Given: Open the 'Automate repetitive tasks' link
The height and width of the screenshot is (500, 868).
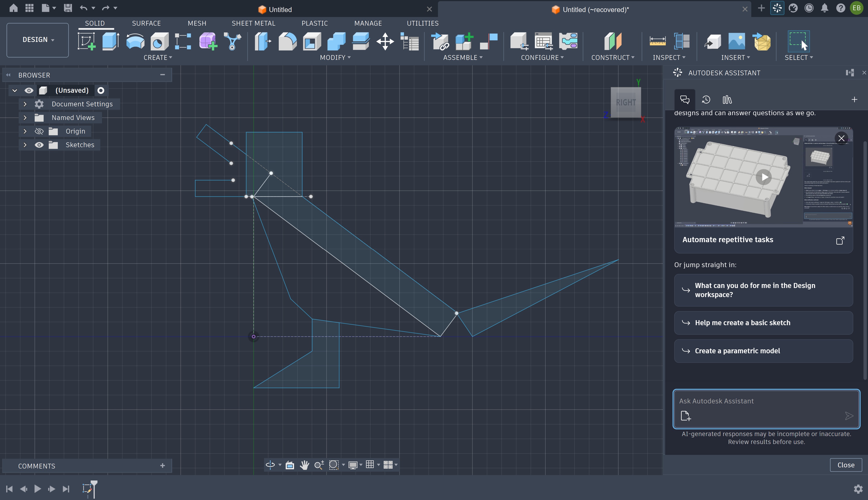Looking at the screenshot, I should pos(840,241).
